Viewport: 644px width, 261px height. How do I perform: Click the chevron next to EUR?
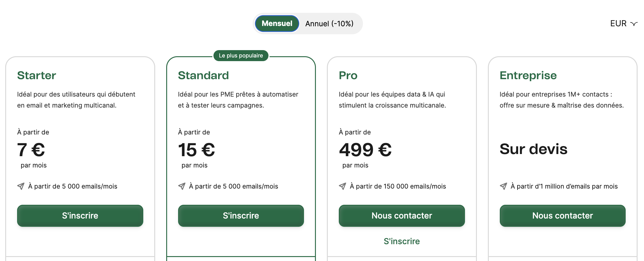tap(634, 24)
